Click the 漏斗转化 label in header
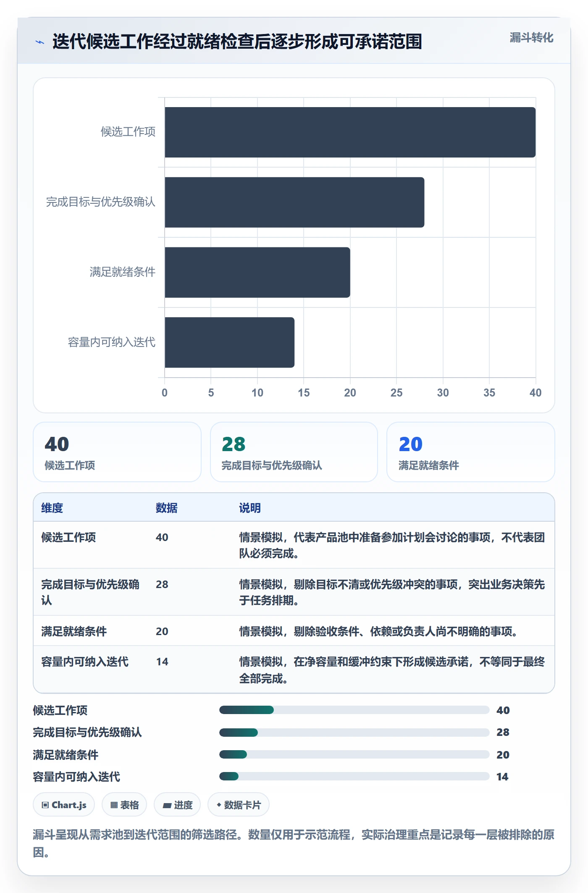Image resolution: width=588 pixels, height=893 pixels. 531,38
